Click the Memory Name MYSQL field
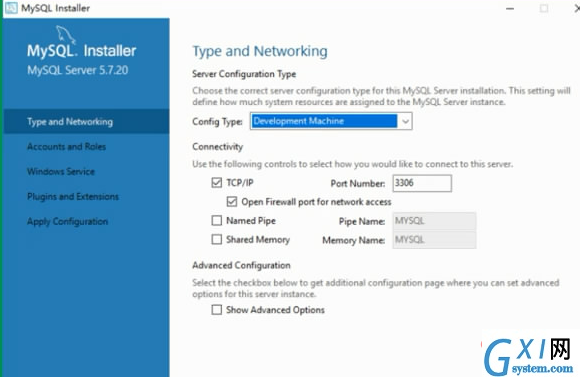580x377 pixels. click(434, 240)
